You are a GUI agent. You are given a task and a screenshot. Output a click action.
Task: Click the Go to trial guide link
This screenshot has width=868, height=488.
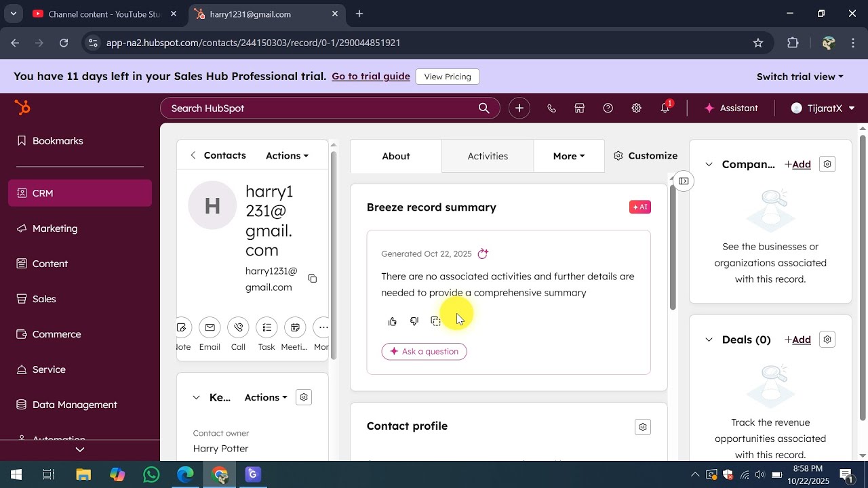(371, 77)
